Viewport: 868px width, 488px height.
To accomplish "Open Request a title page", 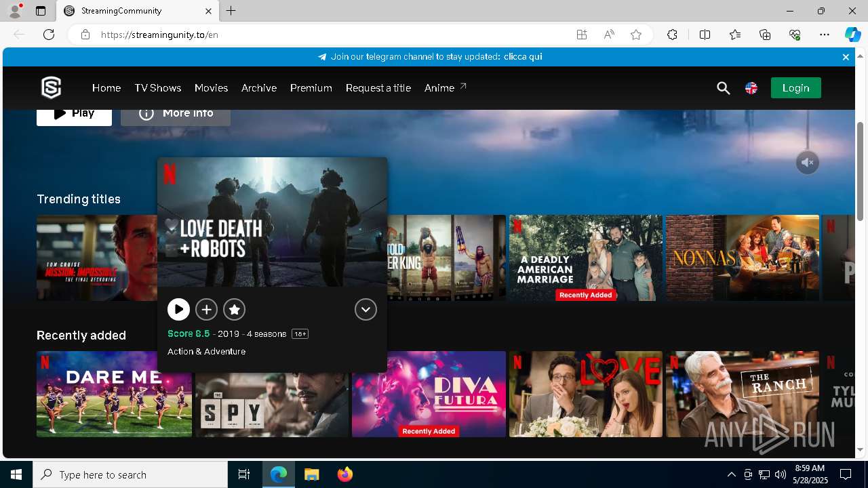I will [x=378, y=88].
